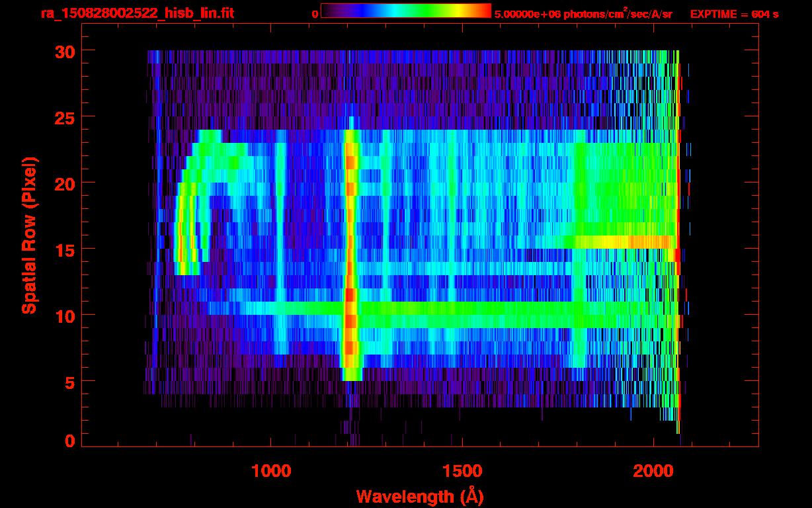Image resolution: width=812 pixels, height=508 pixels.
Task: Select the 1000 wavelength axis tick label
Action: pyautogui.click(x=272, y=470)
